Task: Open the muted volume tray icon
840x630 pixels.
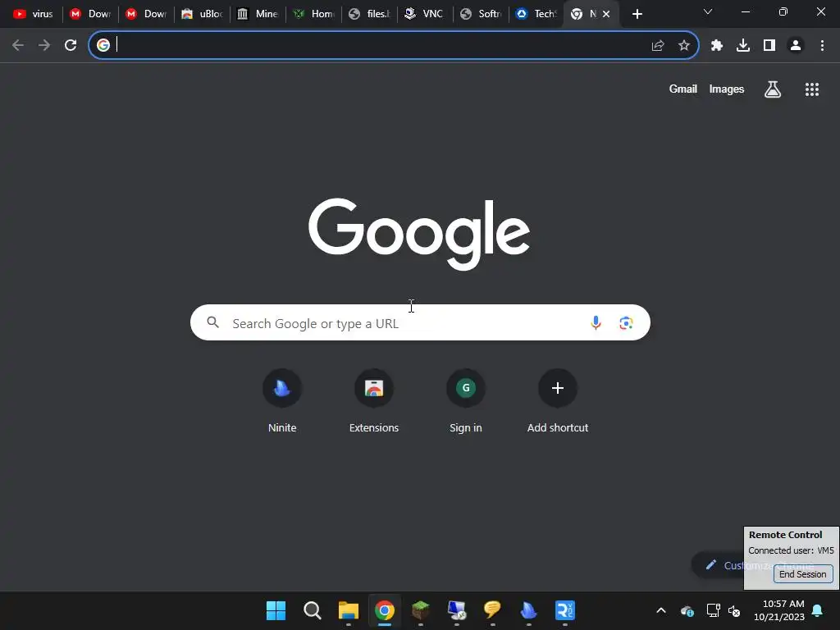Action: [734, 610]
